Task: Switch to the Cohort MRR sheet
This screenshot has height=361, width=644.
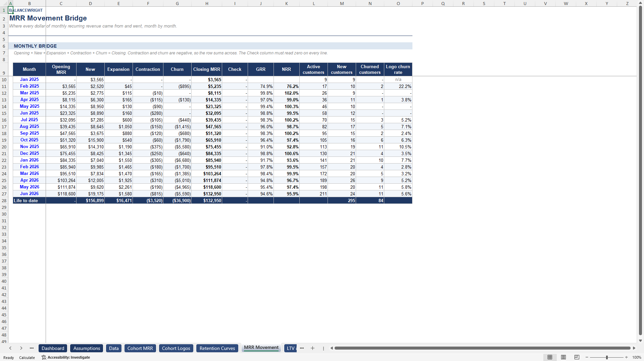Action: (x=140, y=348)
